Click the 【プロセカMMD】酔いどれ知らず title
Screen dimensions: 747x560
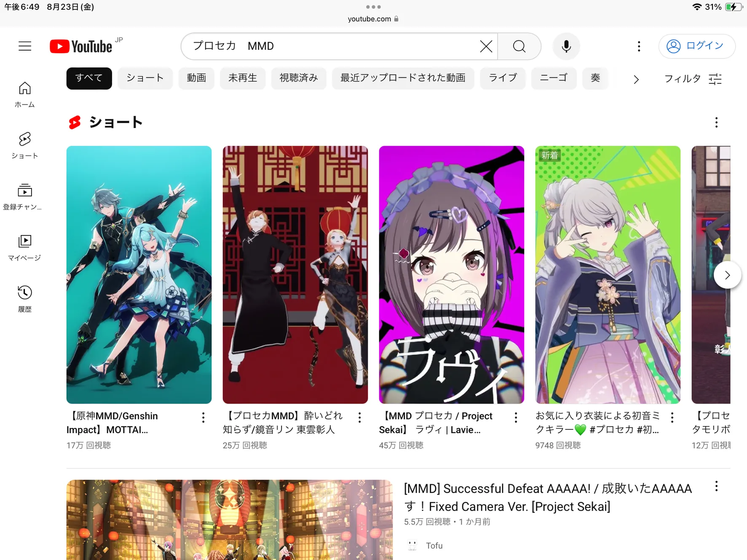pyautogui.click(x=283, y=423)
